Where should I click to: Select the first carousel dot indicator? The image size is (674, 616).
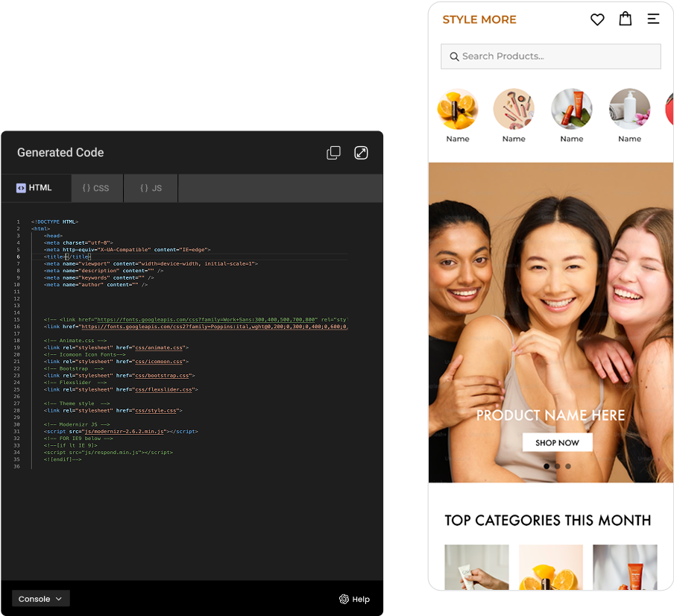[x=547, y=466]
